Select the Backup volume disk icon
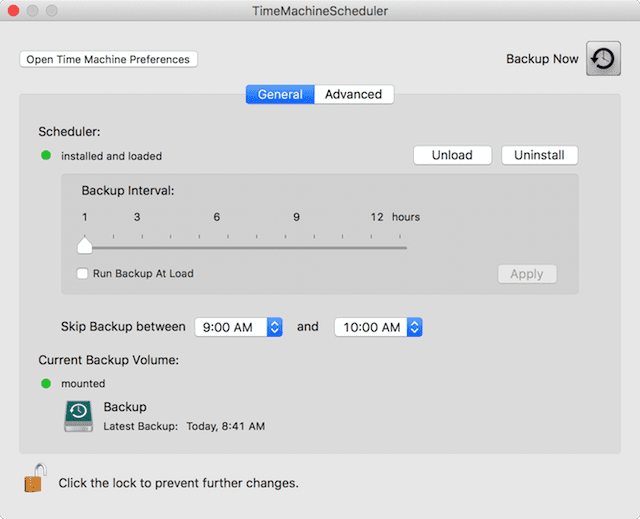Image resolution: width=640 pixels, height=519 pixels. (78, 415)
